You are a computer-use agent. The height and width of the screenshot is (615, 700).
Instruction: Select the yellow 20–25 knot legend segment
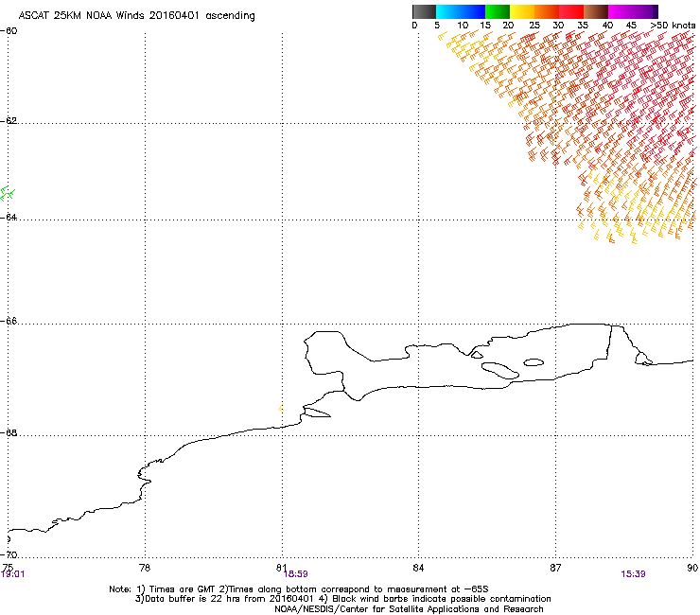(x=522, y=11)
